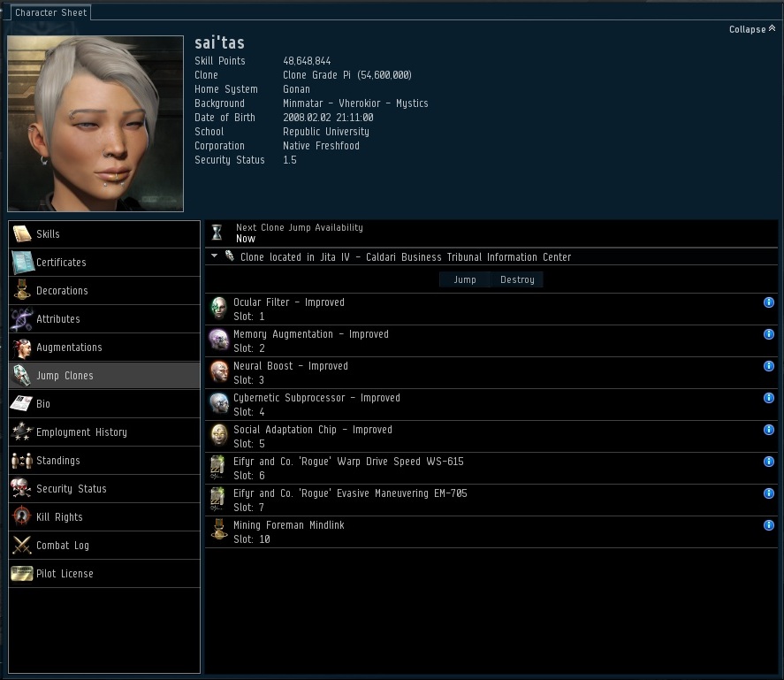Switch to the Augmentations section
The width and height of the screenshot is (784, 680).
click(x=104, y=348)
